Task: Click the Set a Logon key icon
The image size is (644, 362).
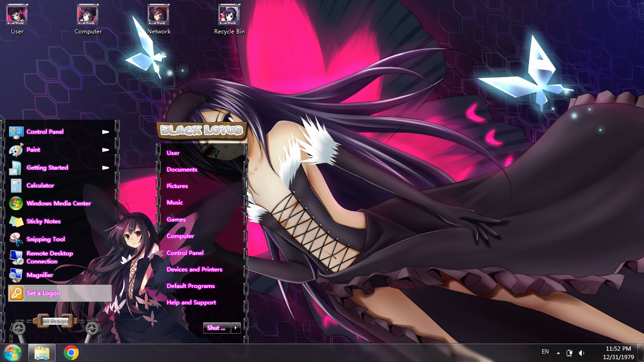Action: click(16, 293)
